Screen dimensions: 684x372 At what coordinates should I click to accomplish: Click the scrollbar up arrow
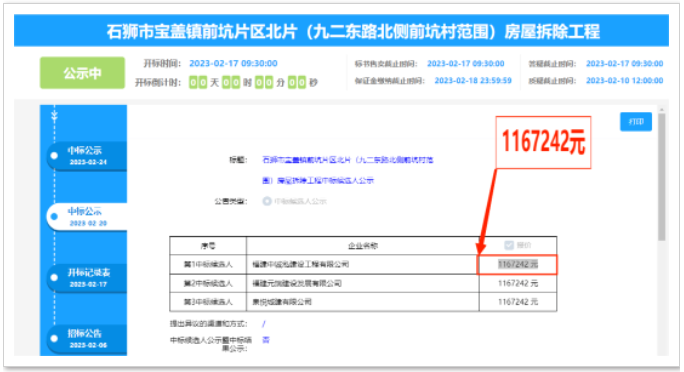coord(662,110)
